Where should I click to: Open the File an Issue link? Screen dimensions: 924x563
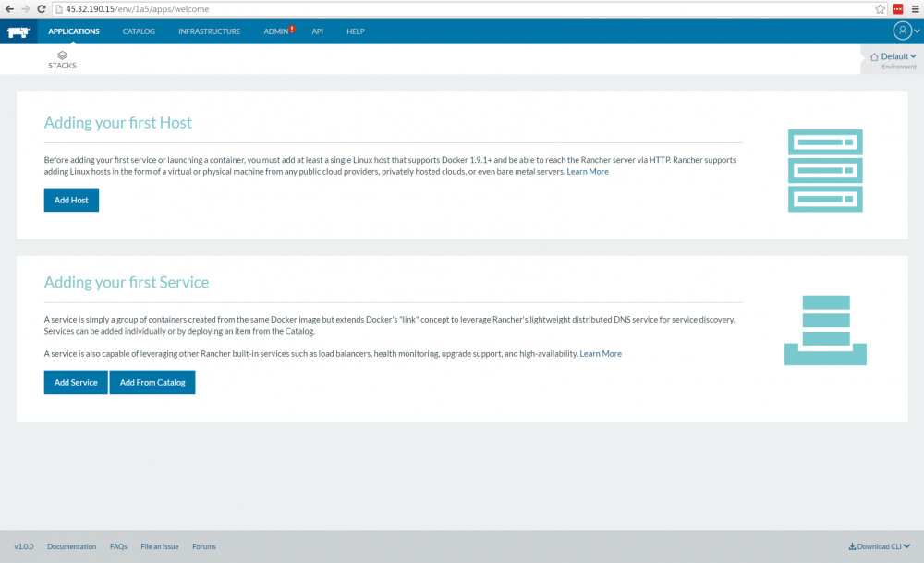point(160,546)
